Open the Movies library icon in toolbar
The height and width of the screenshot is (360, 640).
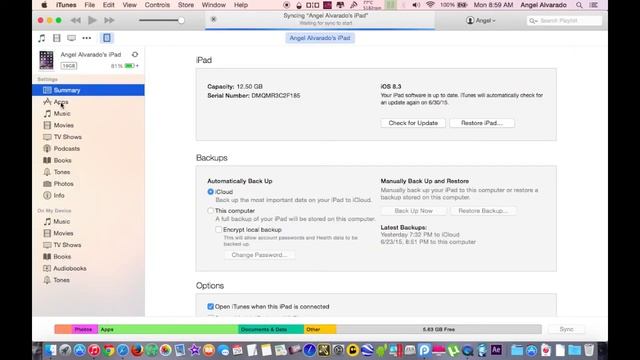[x=57, y=38]
